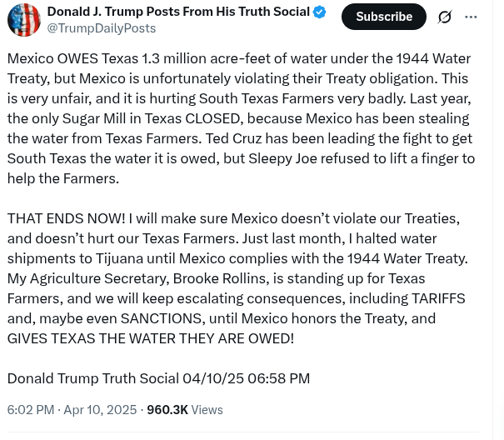View the 960.3K view count

click(x=167, y=410)
